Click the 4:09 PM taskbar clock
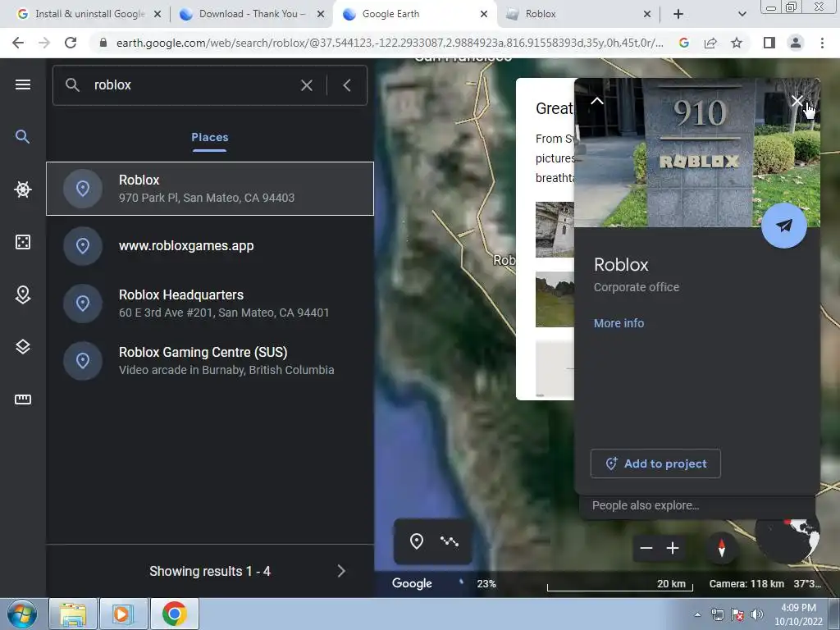840x630 pixels. coord(798,608)
